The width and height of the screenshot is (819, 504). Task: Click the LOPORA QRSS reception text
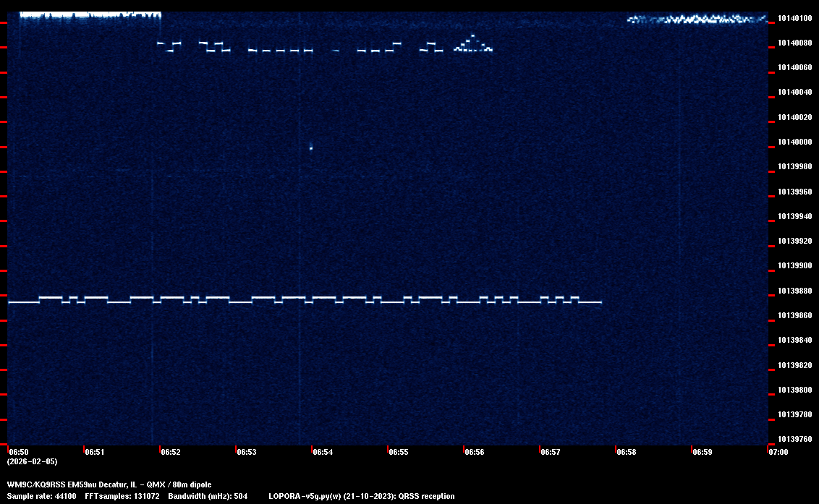coord(362,496)
